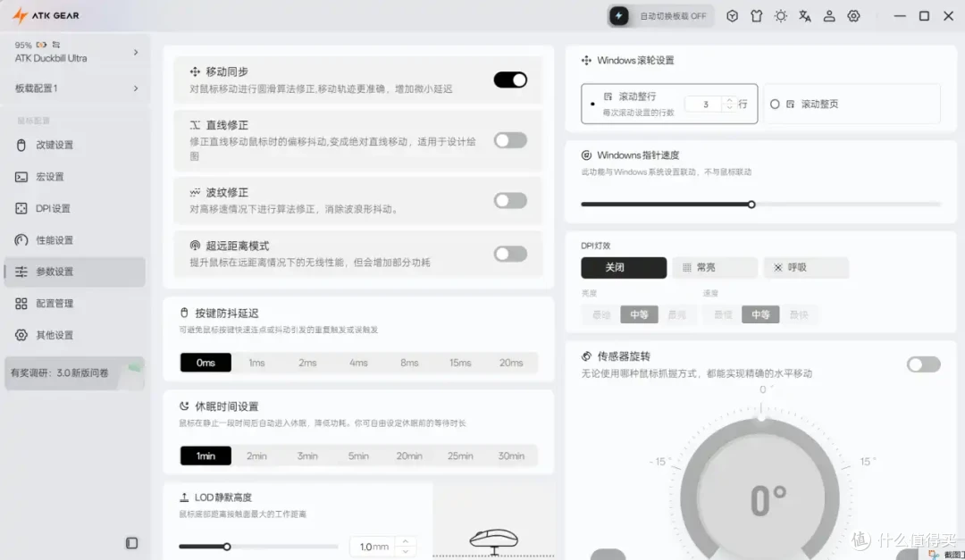Turn off the 移动同步 switch
The width and height of the screenshot is (965, 560).
[x=510, y=80]
